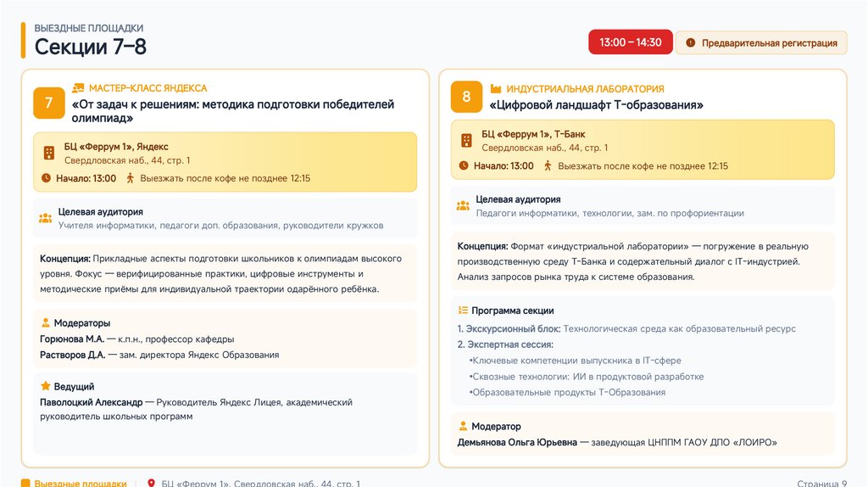
Task: Click Педагоги информатики audience line
Action: pos(610,213)
